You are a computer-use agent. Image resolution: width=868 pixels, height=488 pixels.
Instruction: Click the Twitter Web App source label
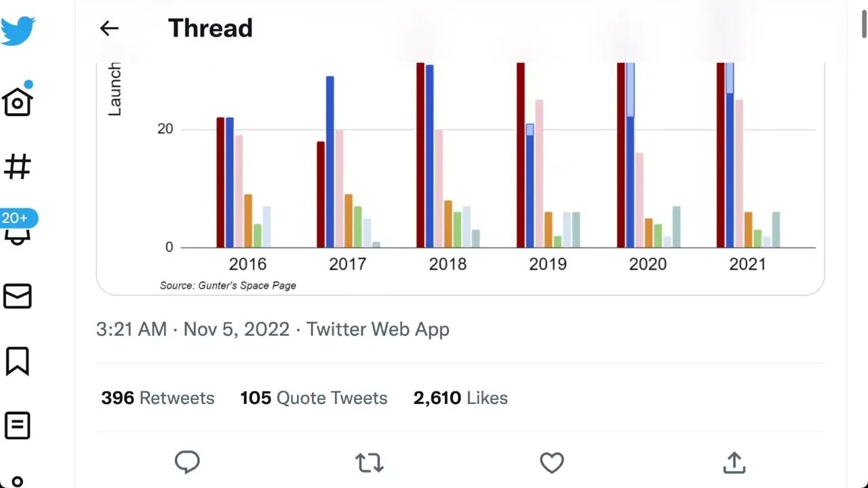tap(378, 329)
